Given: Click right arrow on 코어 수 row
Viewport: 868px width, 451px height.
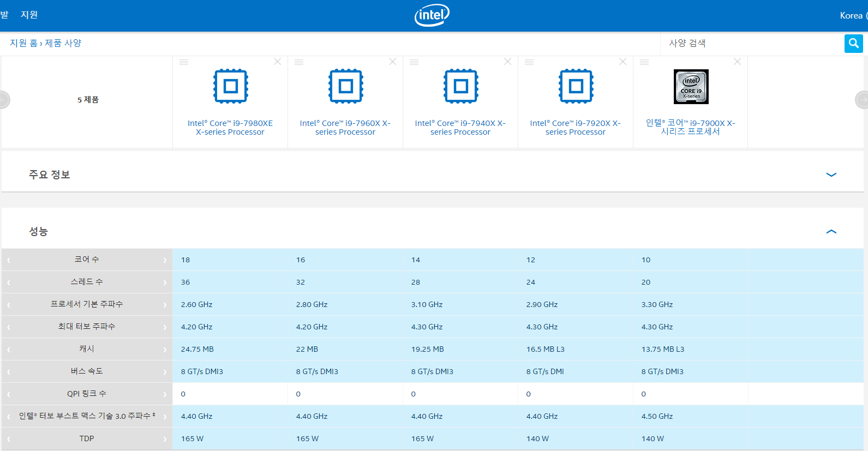Looking at the screenshot, I should tap(165, 260).
